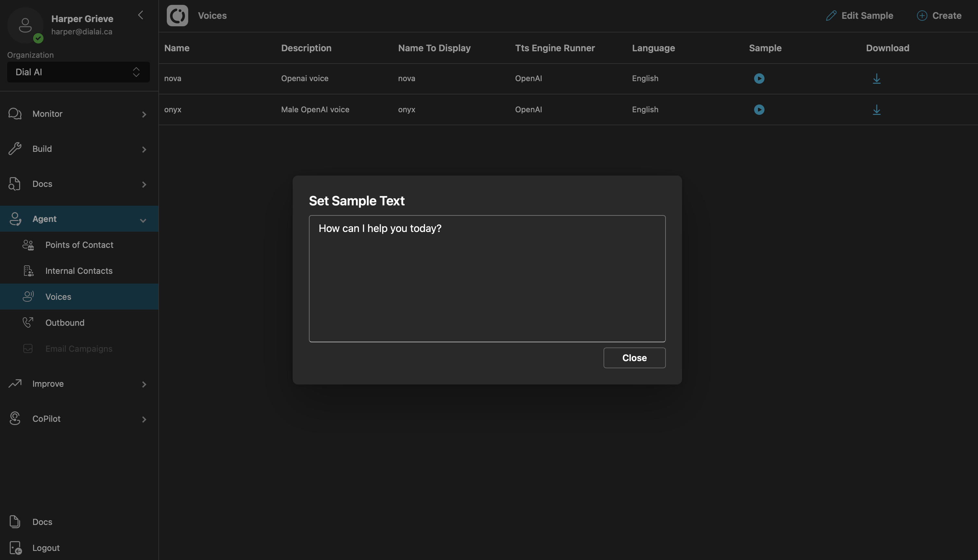Download the onyx voice file
978x560 pixels.
(876, 110)
